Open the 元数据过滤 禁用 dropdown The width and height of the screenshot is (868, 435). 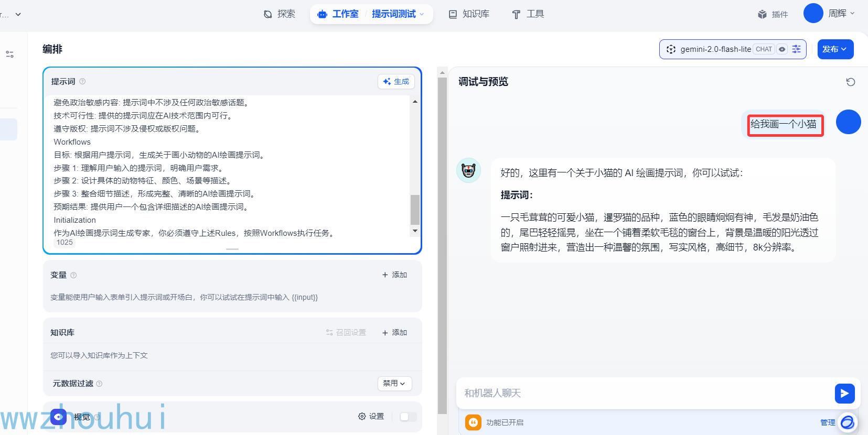click(x=394, y=384)
